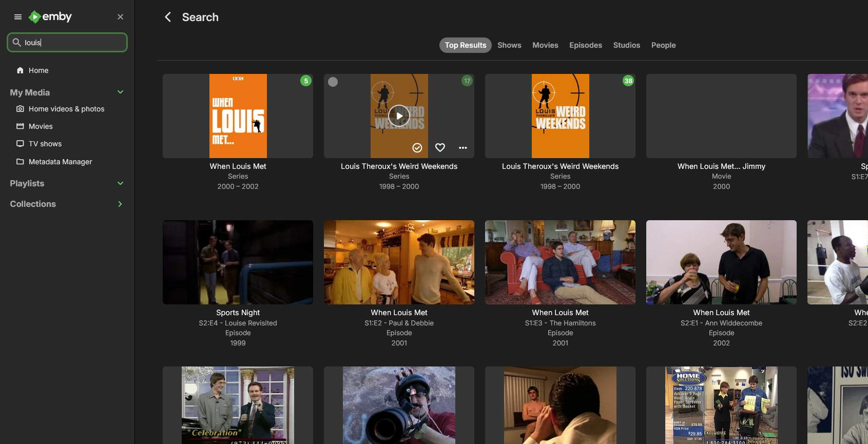Focus the search field containing louis

click(x=67, y=43)
